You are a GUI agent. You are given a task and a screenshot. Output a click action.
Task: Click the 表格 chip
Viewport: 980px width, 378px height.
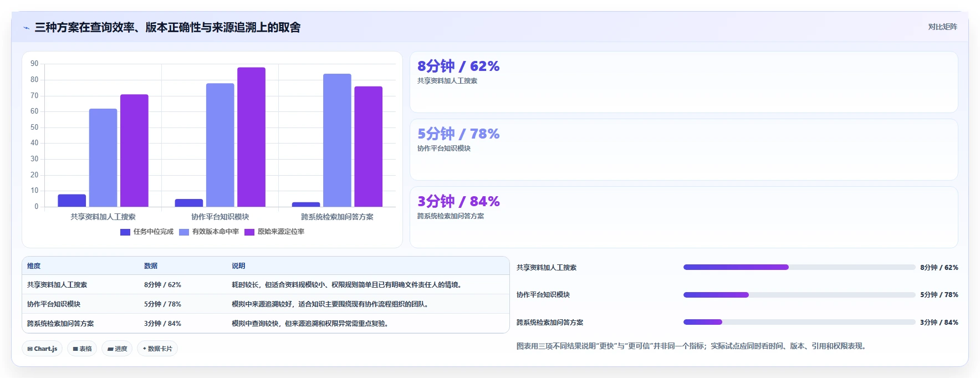(82, 349)
